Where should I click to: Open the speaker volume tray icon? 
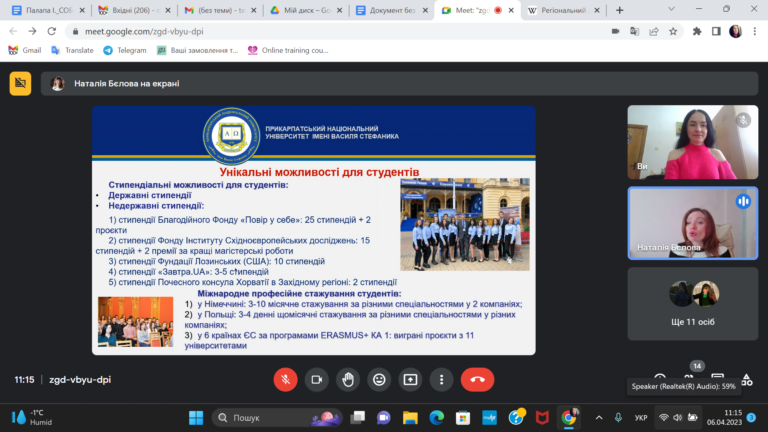pos(678,418)
